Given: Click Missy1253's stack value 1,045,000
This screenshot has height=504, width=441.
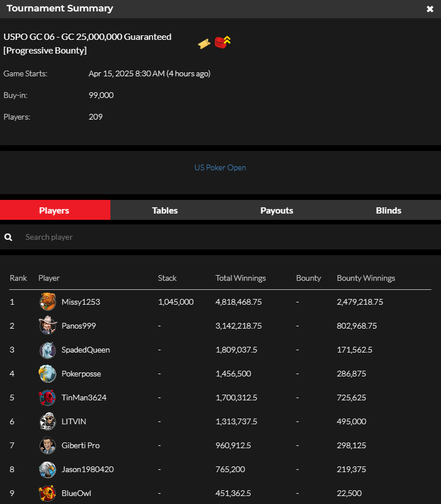Looking at the screenshot, I should (x=176, y=302).
